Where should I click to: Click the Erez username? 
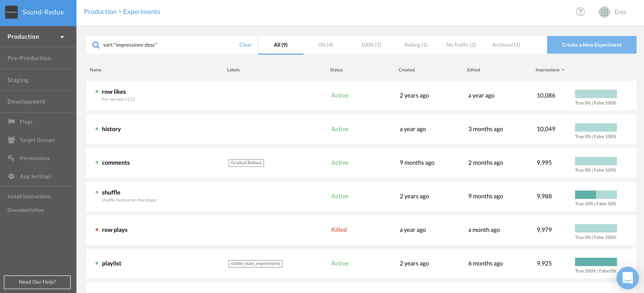pyautogui.click(x=620, y=12)
